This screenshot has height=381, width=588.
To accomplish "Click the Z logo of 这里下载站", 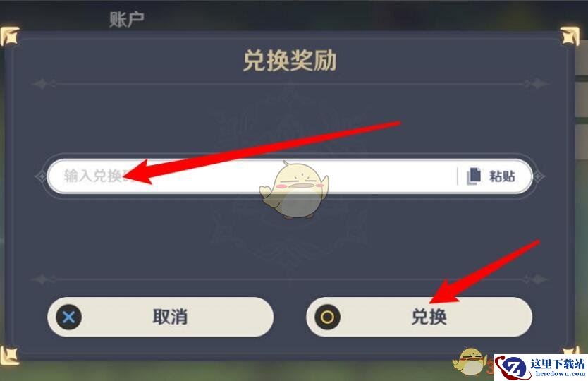I will 512,368.
